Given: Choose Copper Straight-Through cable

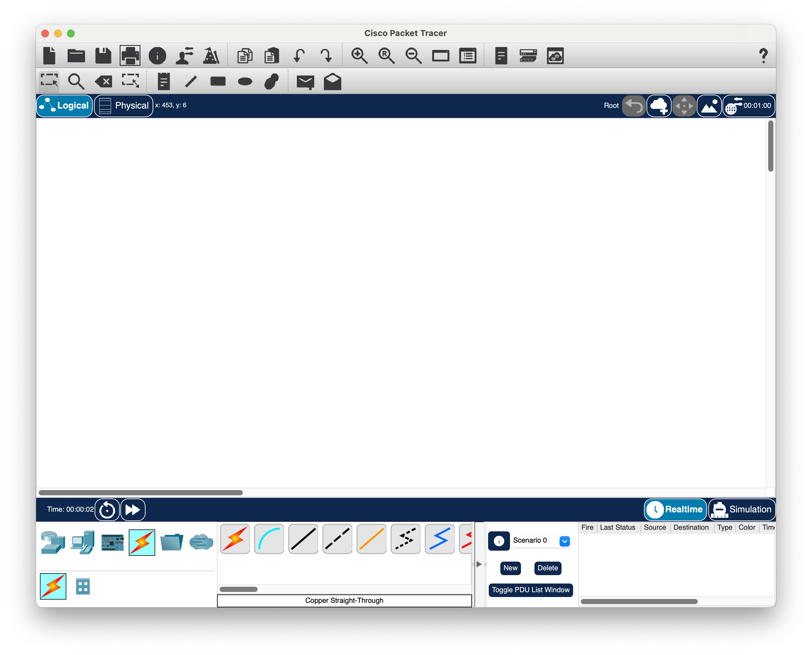Looking at the screenshot, I should 303,539.
